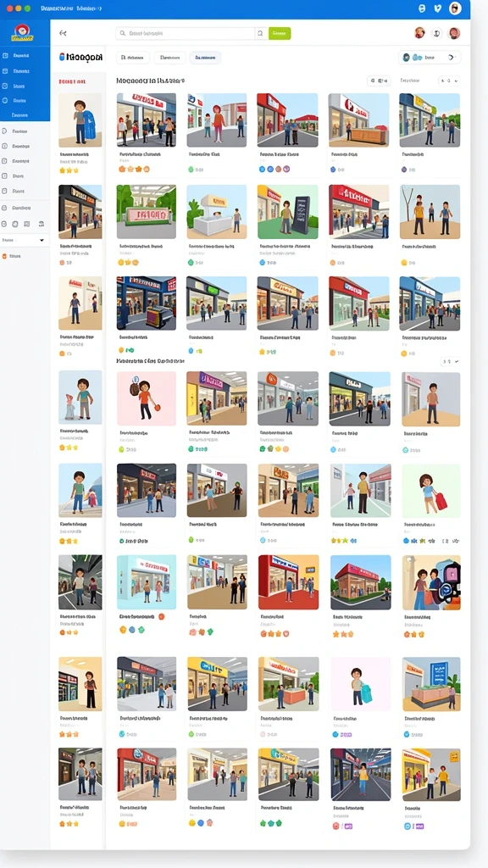Open the thumbnail of two men by a bare tree
Screen dimensions: 488x868
coord(430,211)
